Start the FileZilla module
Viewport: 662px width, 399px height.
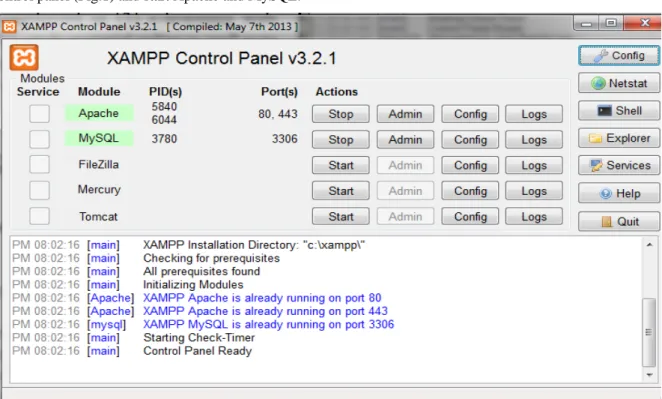click(x=341, y=166)
